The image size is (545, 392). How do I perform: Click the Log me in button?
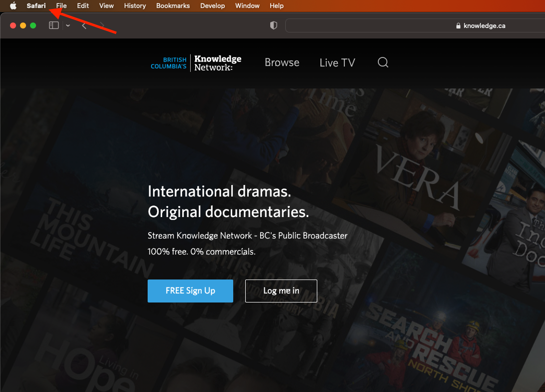(281, 290)
